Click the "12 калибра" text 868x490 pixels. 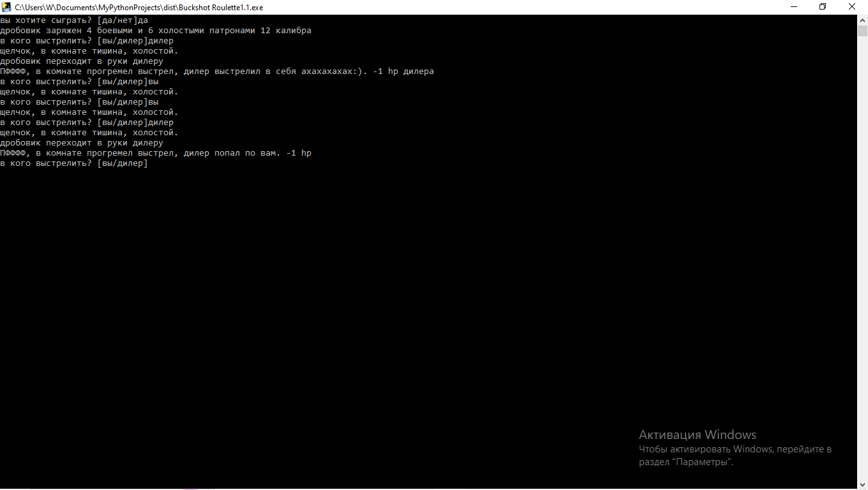[286, 31]
